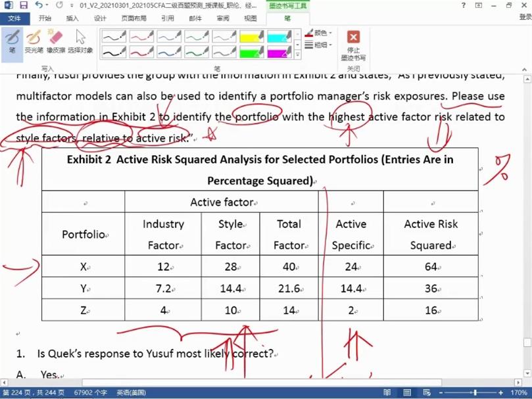This screenshot has width=532, height=399.
Task: Open Word Help question mark
Action: (x=463, y=5)
